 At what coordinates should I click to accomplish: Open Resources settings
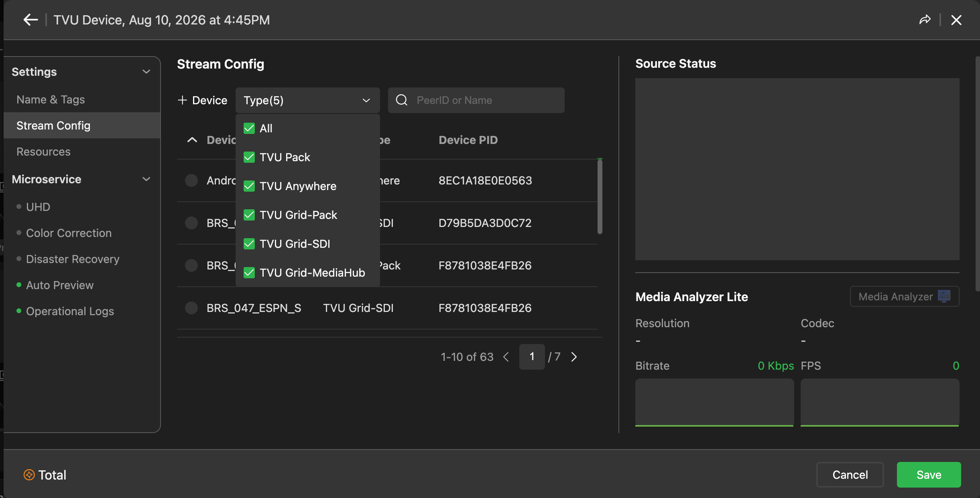pyautogui.click(x=43, y=152)
